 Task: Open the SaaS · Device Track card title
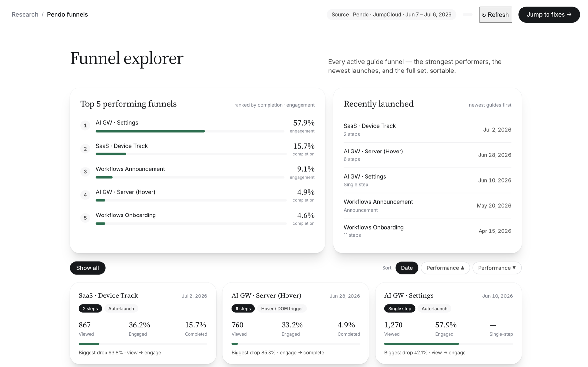108,295
